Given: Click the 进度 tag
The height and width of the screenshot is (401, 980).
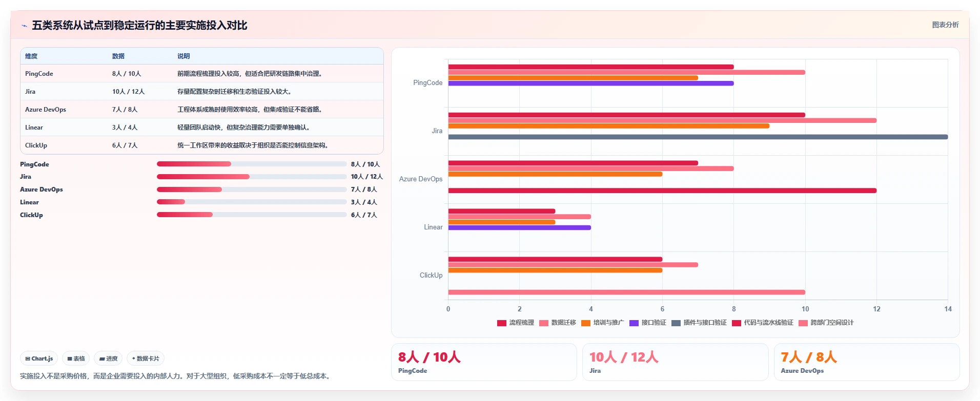Looking at the screenshot, I should click(108, 358).
